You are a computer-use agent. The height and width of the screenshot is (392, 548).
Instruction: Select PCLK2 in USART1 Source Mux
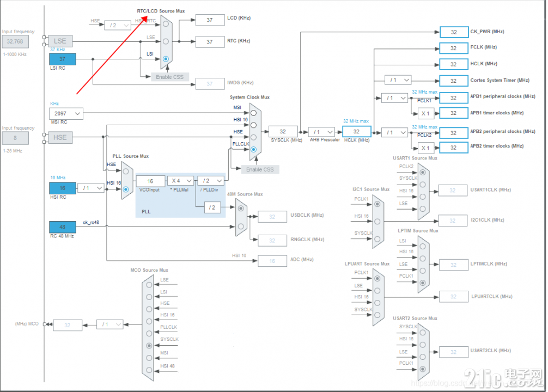click(423, 172)
